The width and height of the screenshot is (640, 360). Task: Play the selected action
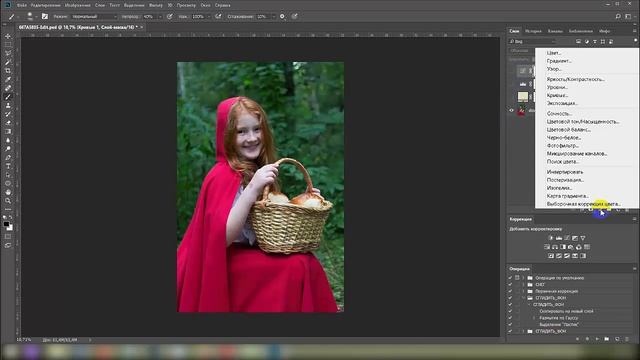point(597,339)
